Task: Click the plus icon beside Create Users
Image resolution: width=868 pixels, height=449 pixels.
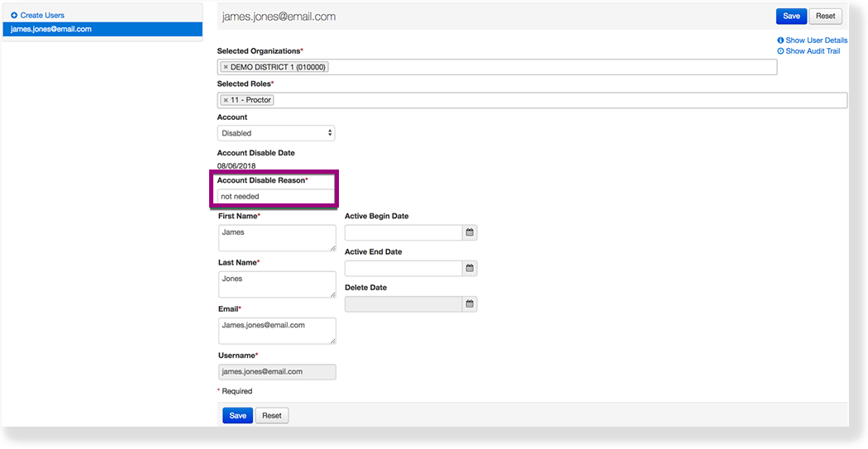Action: [14, 16]
